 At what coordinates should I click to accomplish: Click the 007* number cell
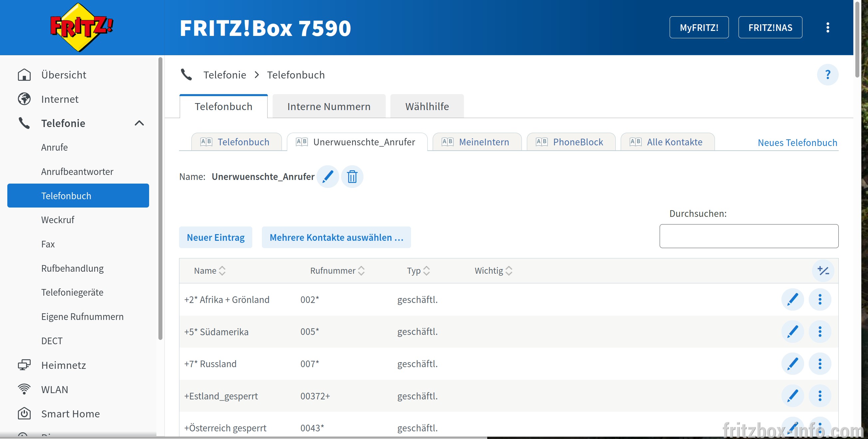pyautogui.click(x=310, y=364)
